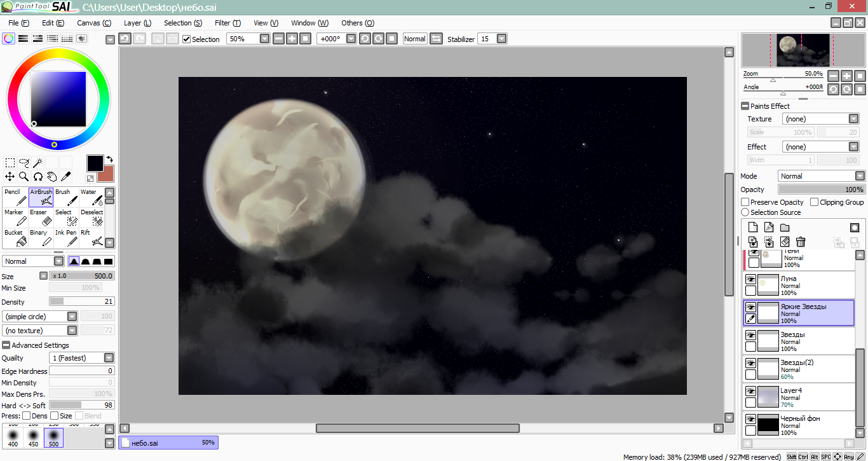This screenshot has width=868, height=461.
Task: Enable Press Size checkbox
Action: tap(54, 416)
